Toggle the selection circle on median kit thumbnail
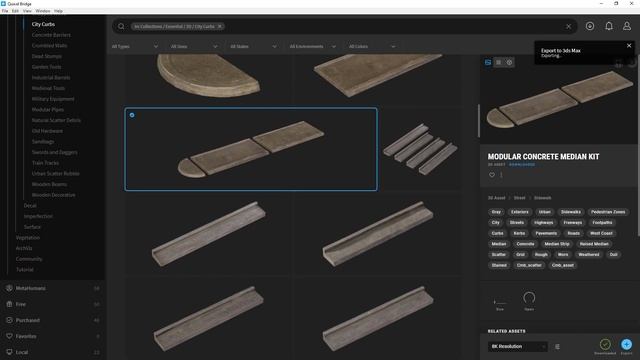The height and width of the screenshot is (360, 640). 132,115
